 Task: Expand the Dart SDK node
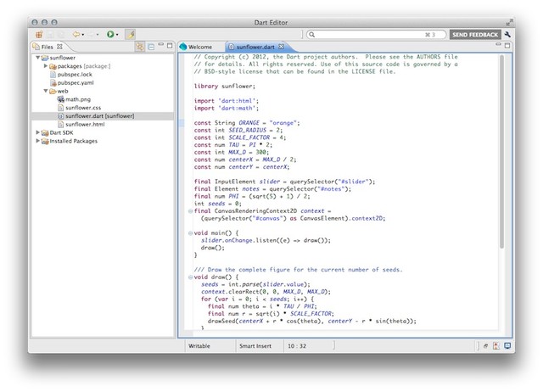[x=37, y=132]
